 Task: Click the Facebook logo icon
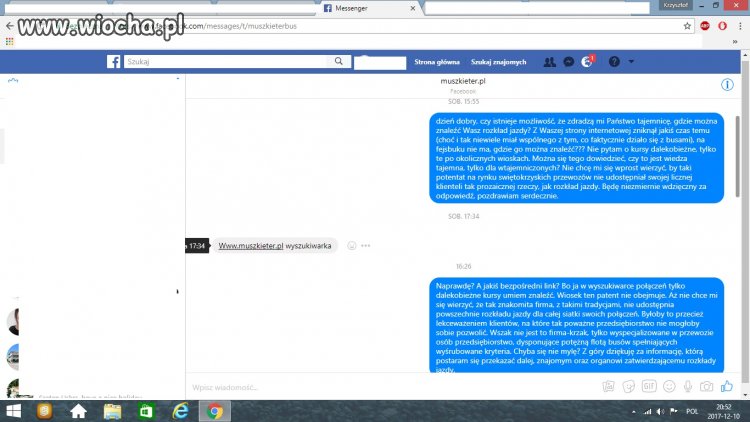(x=113, y=62)
